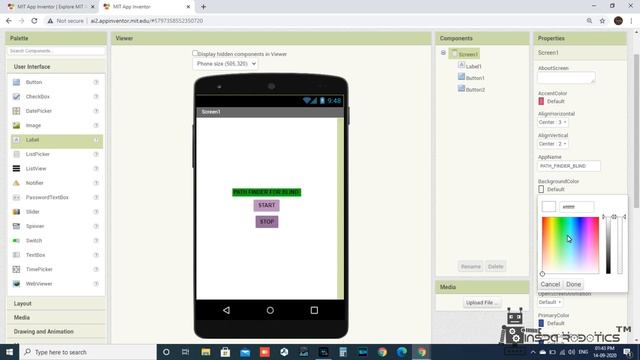Open help for WebViewer component
Viewport: 640px width, 360px height.
(96, 284)
